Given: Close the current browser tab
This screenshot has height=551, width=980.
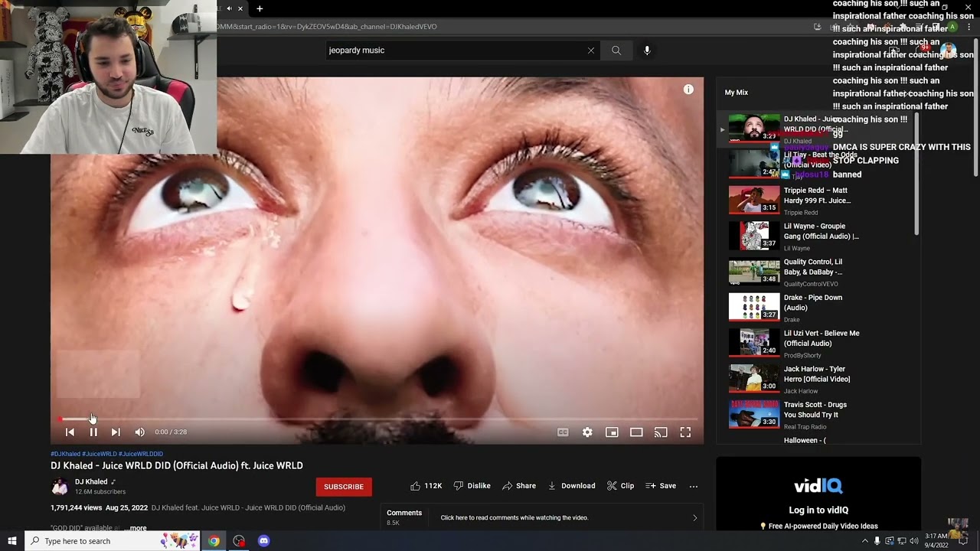Looking at the screenshot, I should coord(240,8).
